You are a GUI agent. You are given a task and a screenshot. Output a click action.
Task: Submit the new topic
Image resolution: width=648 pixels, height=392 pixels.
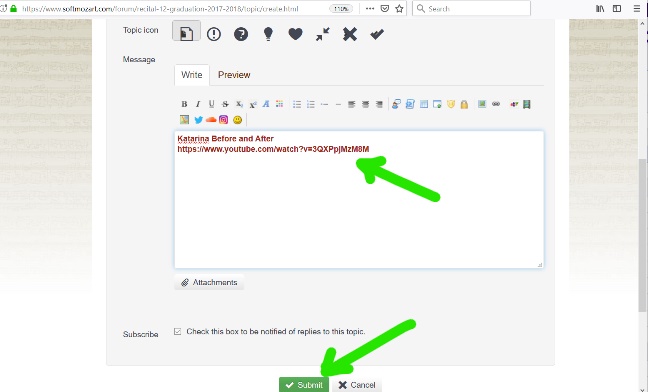[x=304, y=385]
